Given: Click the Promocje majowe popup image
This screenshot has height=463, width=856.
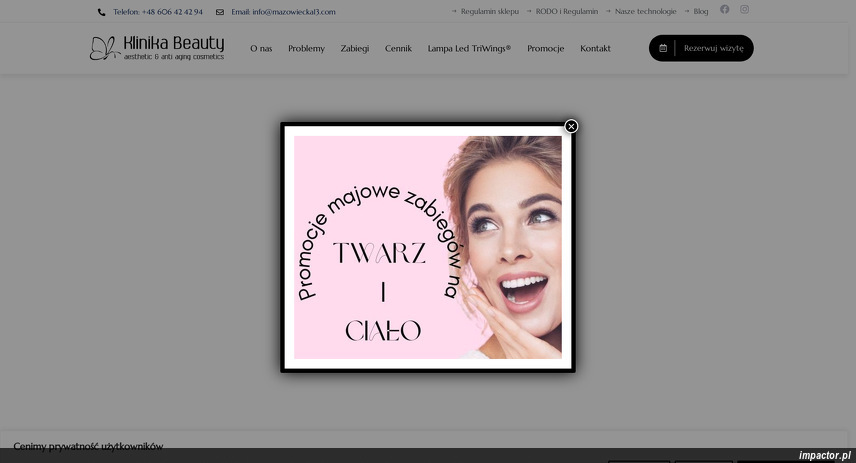Looking at the screenshot, I should (427, 247).
